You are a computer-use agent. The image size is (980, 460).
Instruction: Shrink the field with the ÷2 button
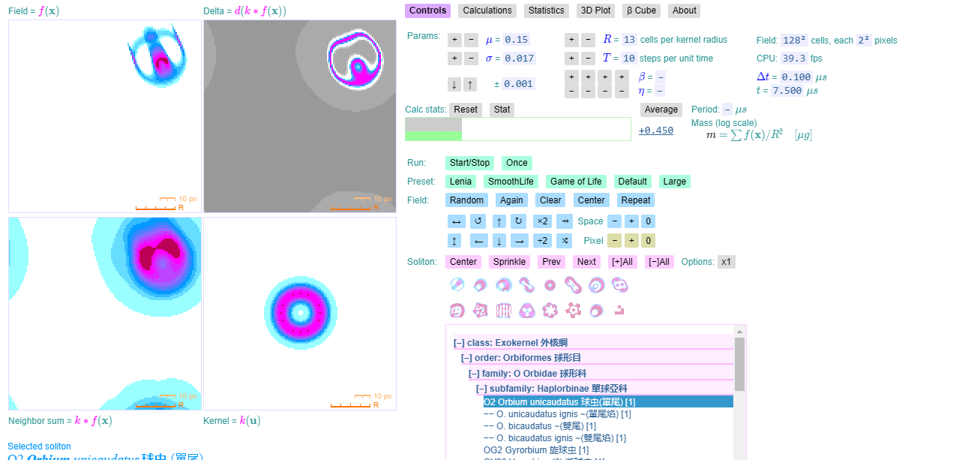[542, 241]
